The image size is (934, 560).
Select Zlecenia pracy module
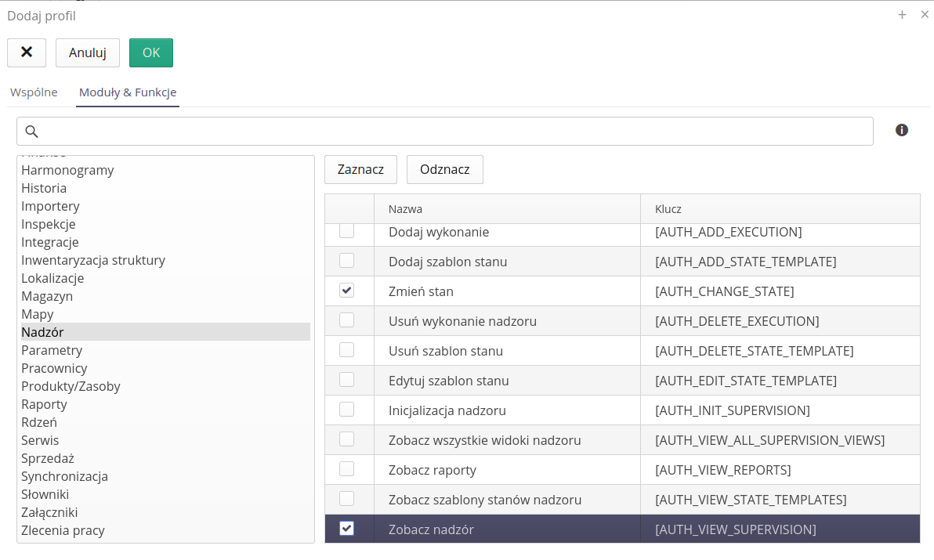[63, 530]
